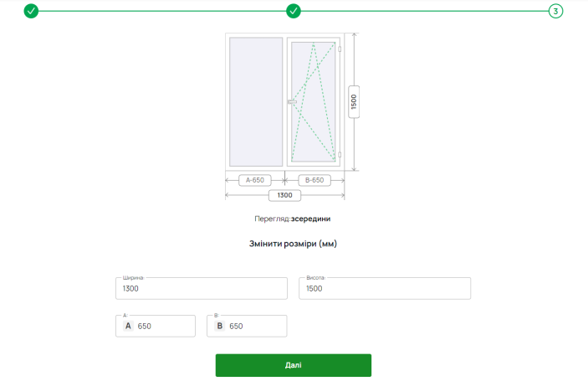Screen dimensions: 588x381
Task: Select the fixed left window pane
Action: [x=256, y=101]
